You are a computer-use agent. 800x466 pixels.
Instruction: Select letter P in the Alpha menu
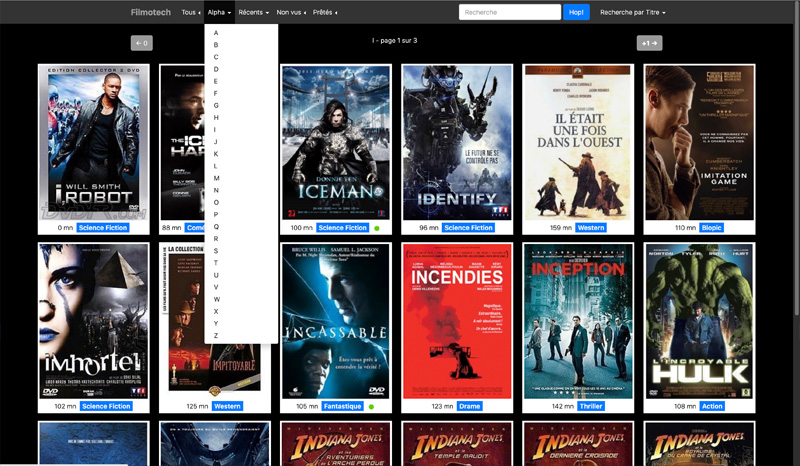tap(241, 214)
